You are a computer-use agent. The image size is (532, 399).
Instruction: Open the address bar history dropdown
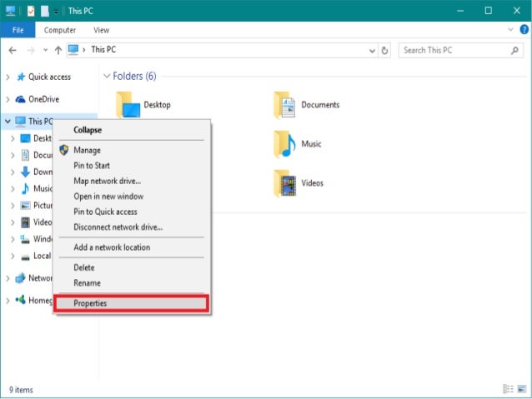click(x=372, y=51)
